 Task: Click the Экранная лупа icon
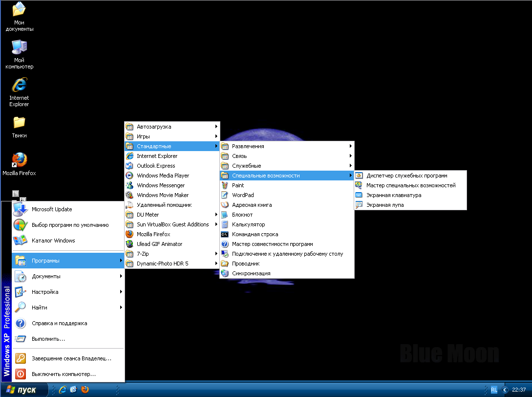click(359, 205)
